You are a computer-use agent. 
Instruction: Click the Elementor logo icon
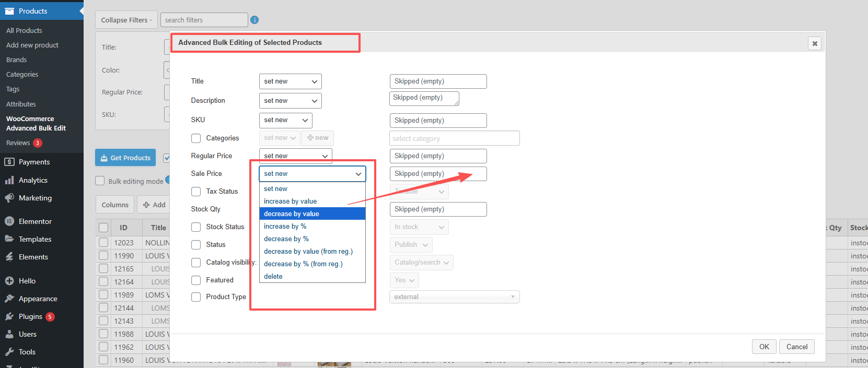coord(9,221)
